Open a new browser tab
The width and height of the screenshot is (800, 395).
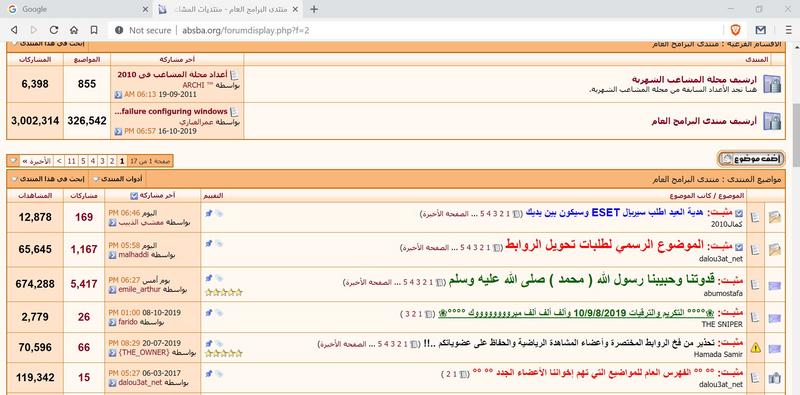pos(314,9)
